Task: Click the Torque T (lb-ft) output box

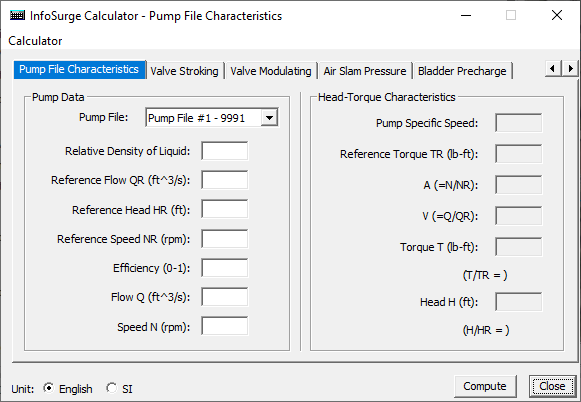Action: tap(518, 247)
